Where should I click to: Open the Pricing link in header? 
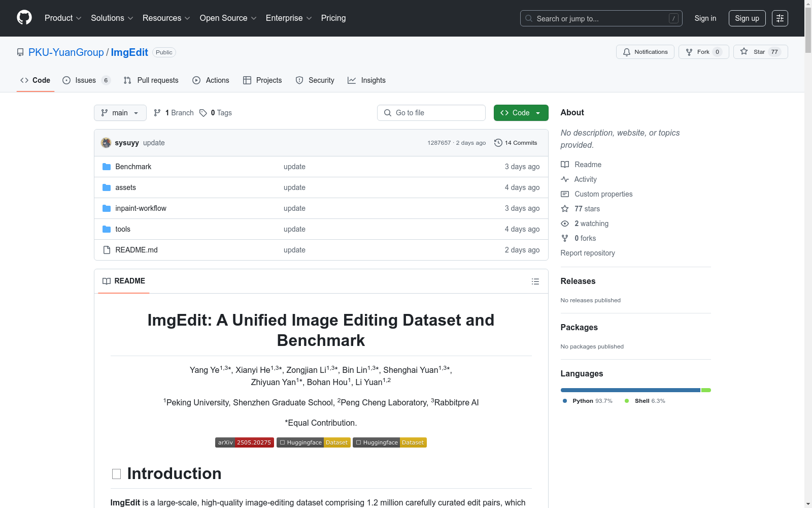point(333,18)
